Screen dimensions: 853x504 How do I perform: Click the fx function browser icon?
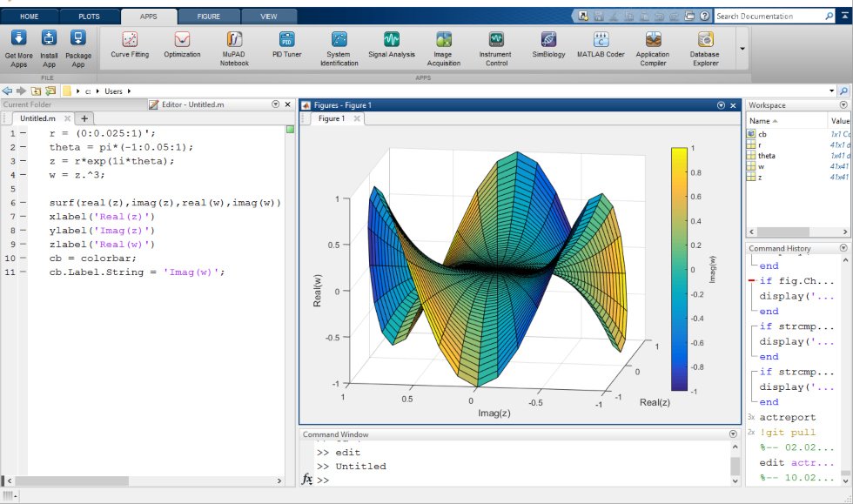click(306, 479)
